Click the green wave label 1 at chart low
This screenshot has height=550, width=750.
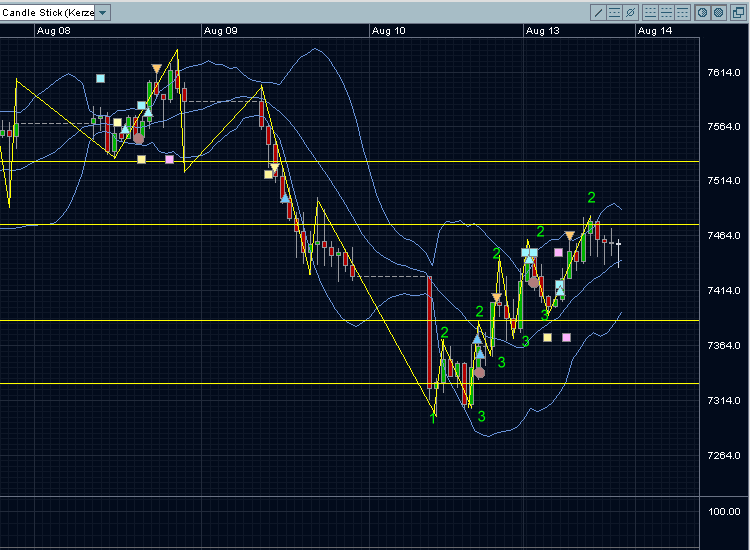[432, 418]
